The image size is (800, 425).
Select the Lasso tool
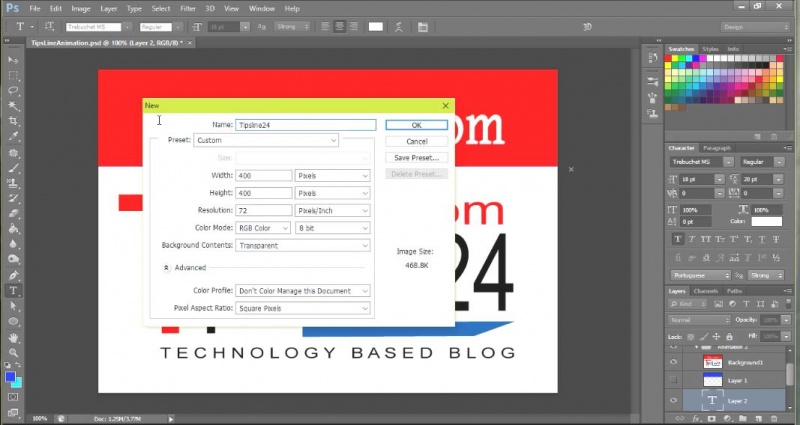[13, 91]
